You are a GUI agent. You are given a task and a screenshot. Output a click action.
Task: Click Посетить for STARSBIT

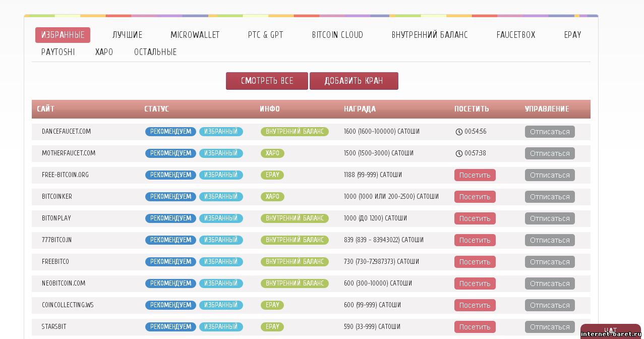[475, 327]
